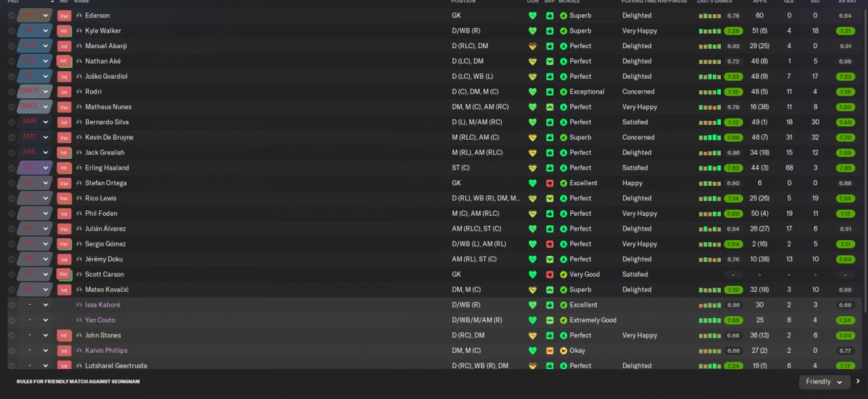Screen dimensions: 868x399
Task: Click Scott Carson's Vac info badge
Action: [64, 275]
